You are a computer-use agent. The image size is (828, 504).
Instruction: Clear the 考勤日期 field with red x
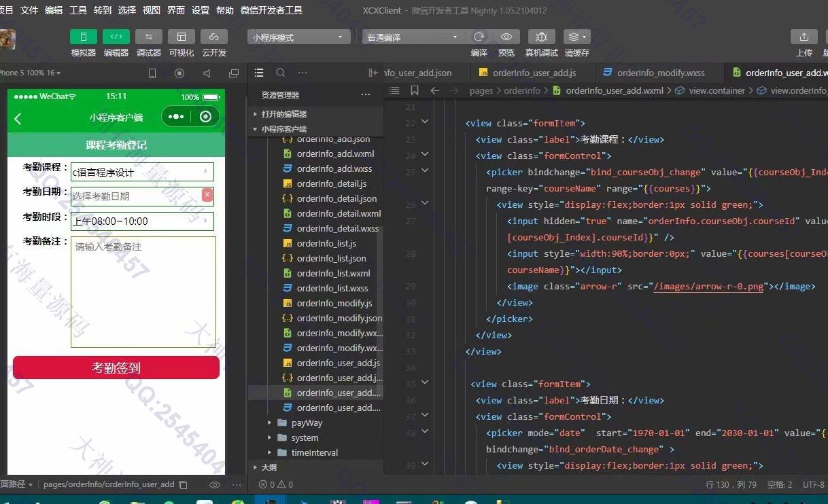pos(207,196)
